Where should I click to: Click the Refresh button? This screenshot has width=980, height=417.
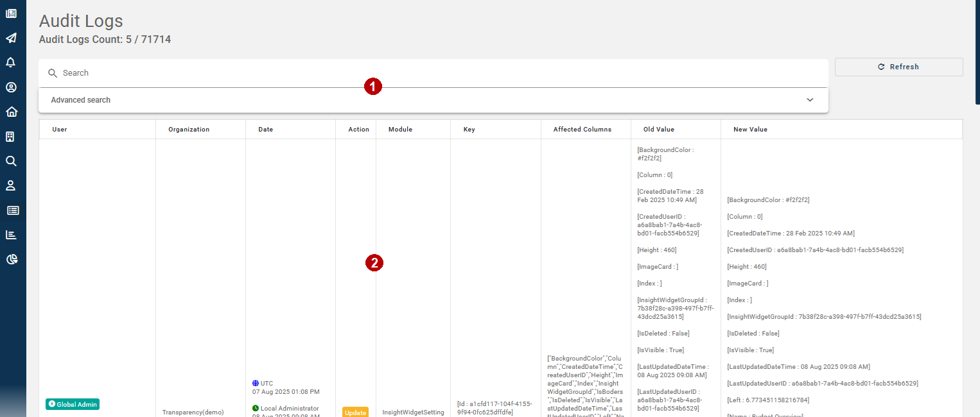pos(898,67)
